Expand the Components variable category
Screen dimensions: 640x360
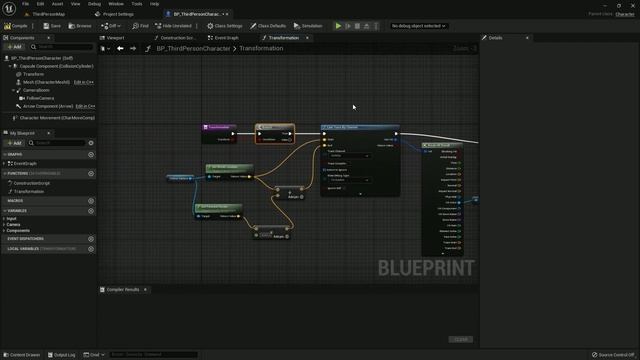pos(4,231)
